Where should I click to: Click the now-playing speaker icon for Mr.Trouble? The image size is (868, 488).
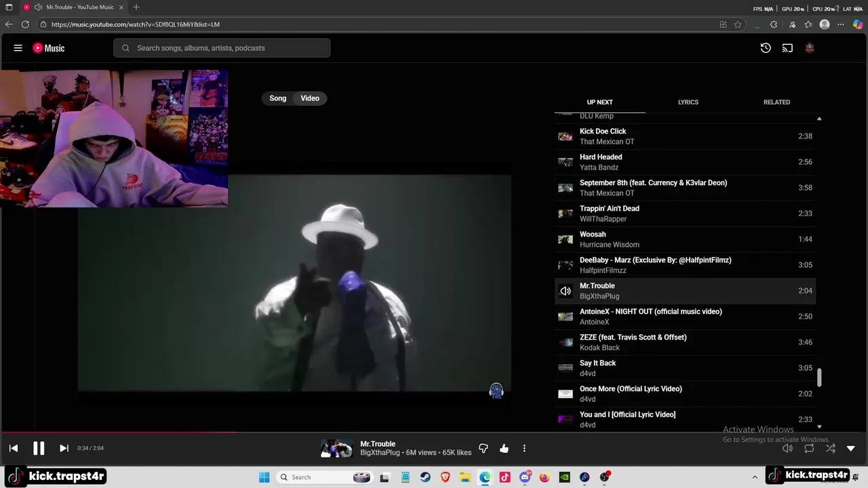(x=566, y=291)
